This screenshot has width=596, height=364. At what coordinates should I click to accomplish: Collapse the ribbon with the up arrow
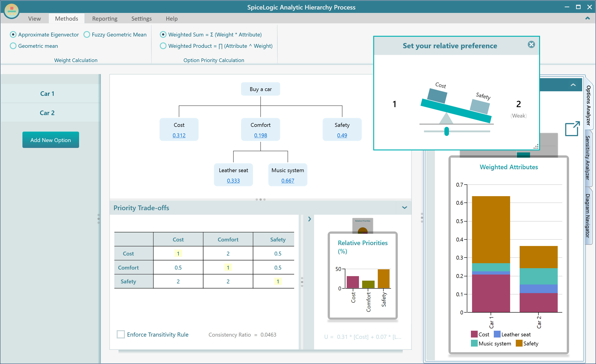587,18
